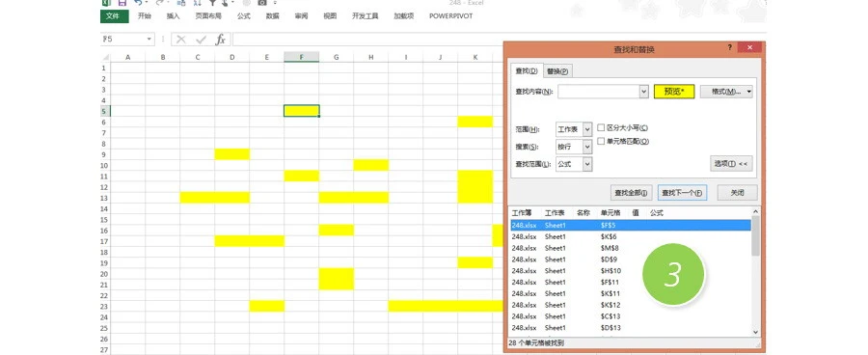This screenshot has width=868, height=355.
Task: Enable the 单元格匹配 checkbox
Action: coord(601,141)
